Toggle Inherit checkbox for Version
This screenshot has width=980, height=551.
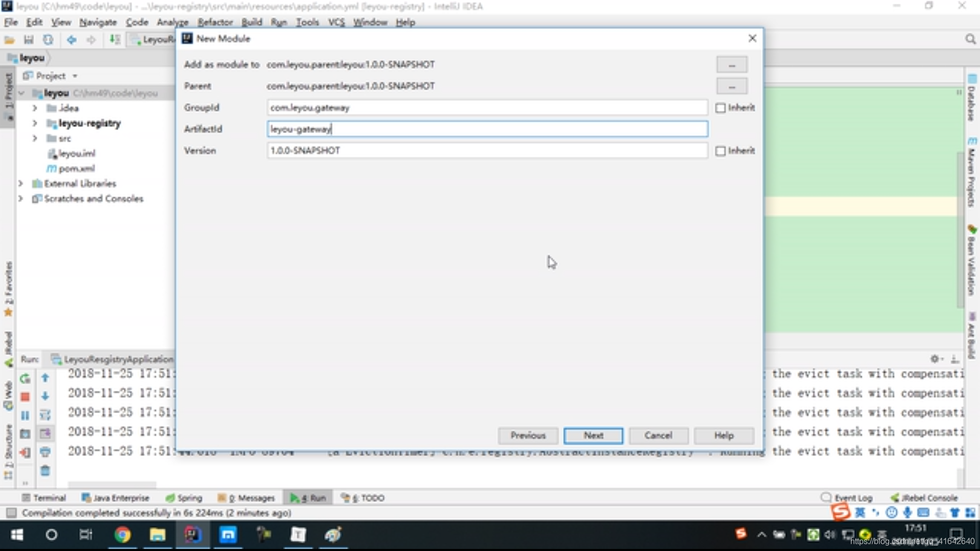[x=720, y=151]
